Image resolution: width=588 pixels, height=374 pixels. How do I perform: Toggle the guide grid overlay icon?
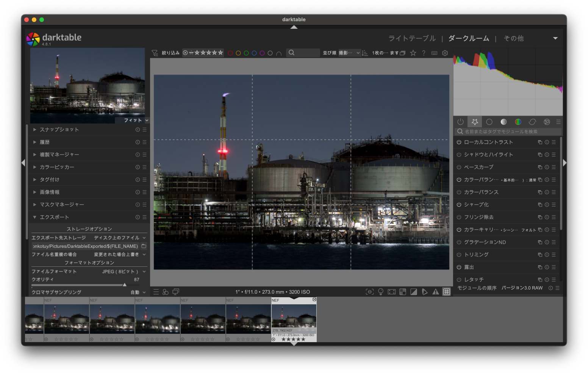pyautogui.click(x=447, y=292)
